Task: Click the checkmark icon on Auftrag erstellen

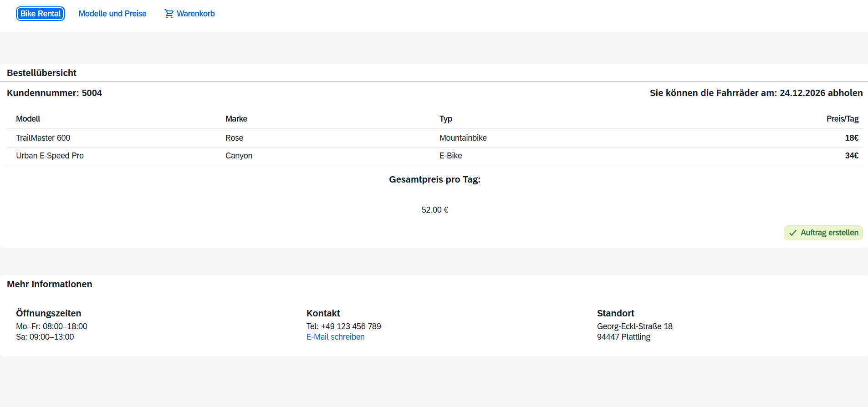Action: (793, 233)
